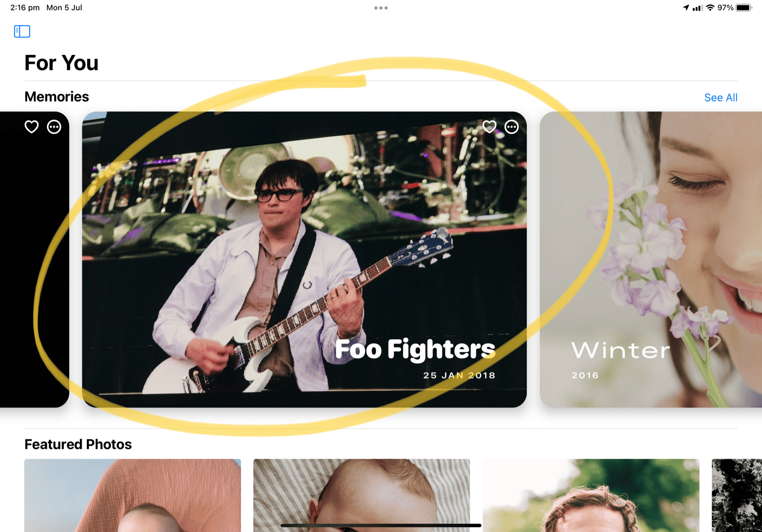Open more options on Foo Fighters memory
The width and height of the screenshot is (762, 532).
[512, 127]
